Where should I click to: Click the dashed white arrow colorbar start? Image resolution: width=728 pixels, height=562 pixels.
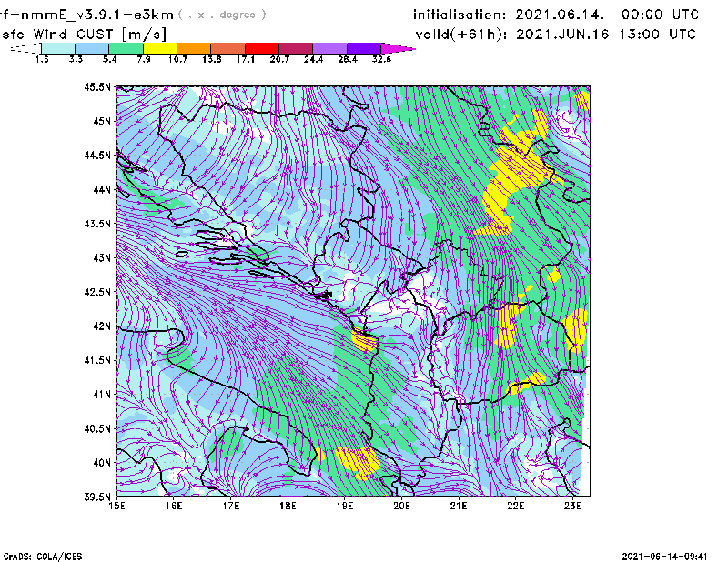tap(25, 48)
